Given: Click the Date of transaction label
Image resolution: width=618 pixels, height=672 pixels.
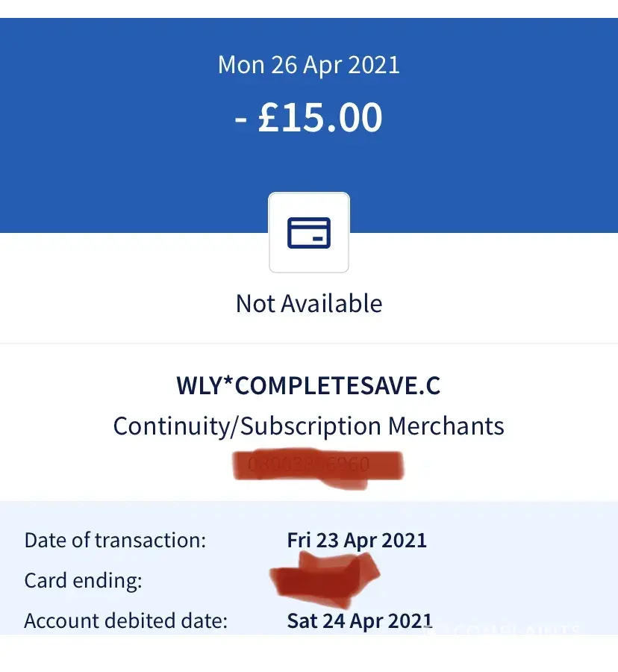Looking at the screenshot, I should (x=114, y=540).
